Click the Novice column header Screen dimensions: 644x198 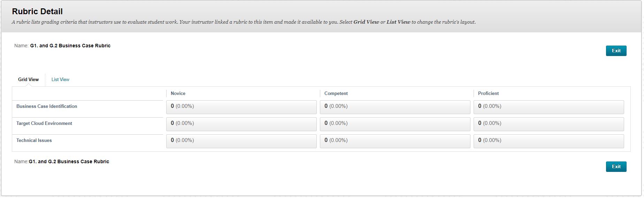[x=178, y=94]
